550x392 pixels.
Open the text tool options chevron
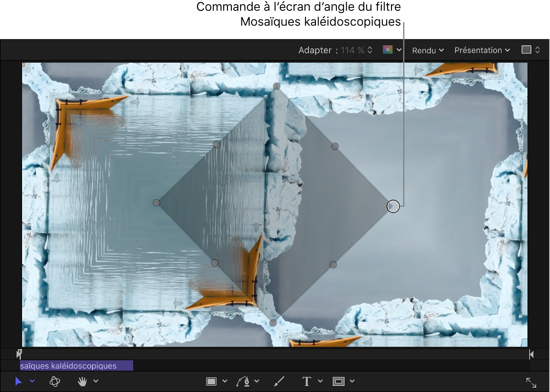pos(320,381)
